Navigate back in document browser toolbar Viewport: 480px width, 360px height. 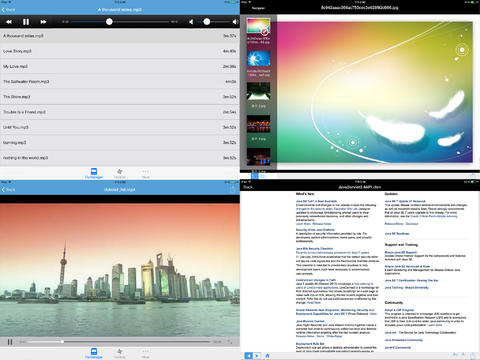point(248,356)
